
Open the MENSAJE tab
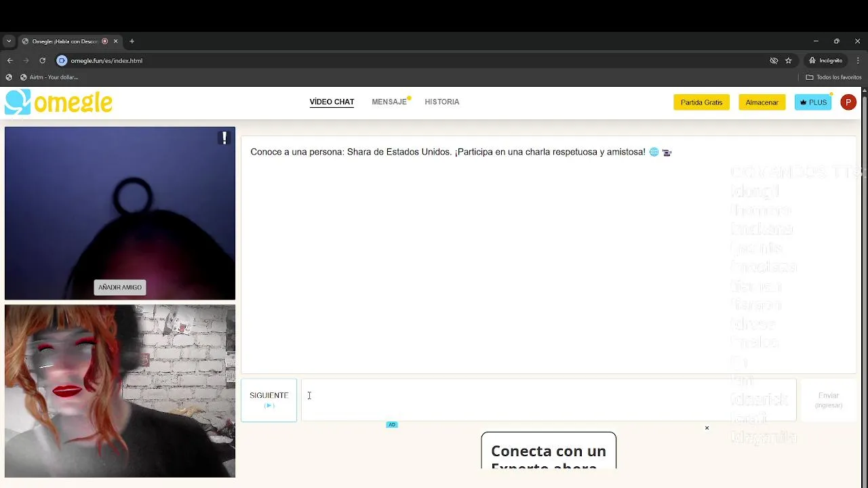[x=389, y=102]
